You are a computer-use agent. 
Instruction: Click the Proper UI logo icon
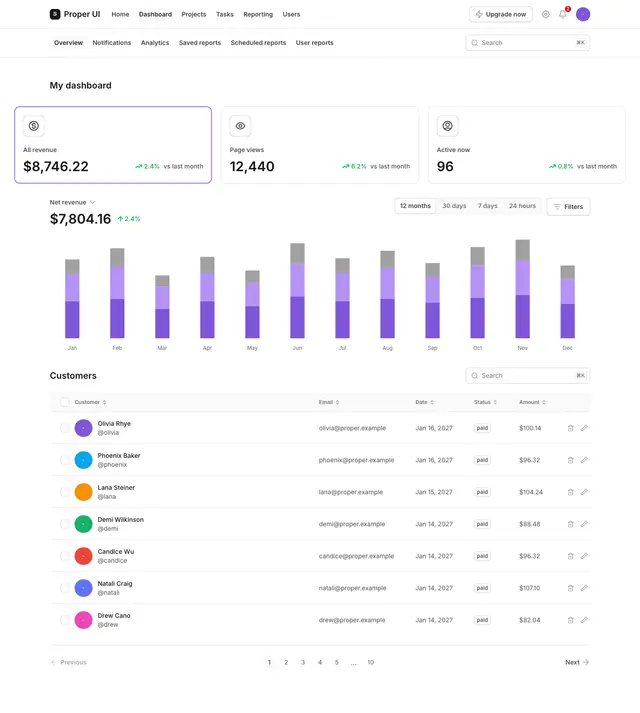pos(55,14)
